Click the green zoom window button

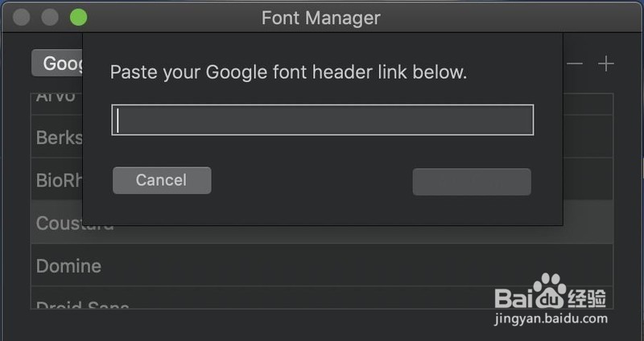(78, 17)
